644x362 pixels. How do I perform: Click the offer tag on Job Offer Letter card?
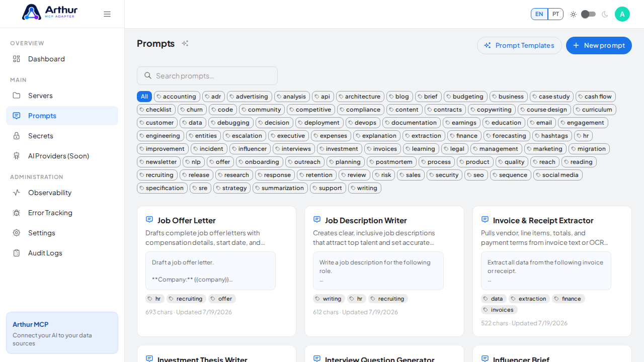click(222, 299)
